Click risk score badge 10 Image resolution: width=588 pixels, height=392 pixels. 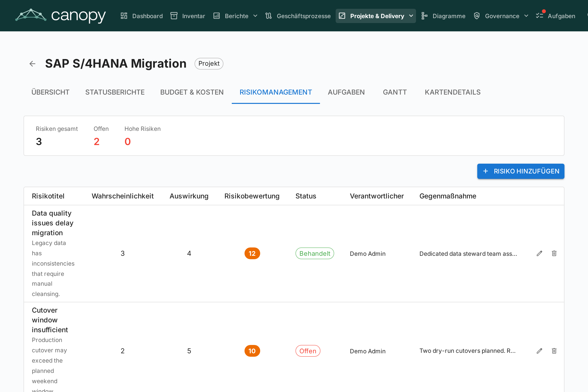252,351
